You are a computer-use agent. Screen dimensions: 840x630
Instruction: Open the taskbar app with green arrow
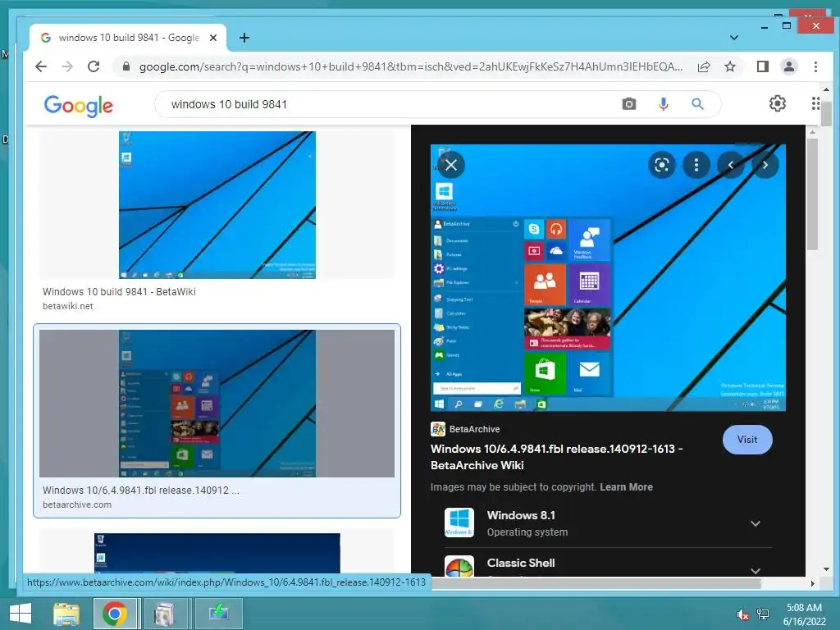click(218, 614)
